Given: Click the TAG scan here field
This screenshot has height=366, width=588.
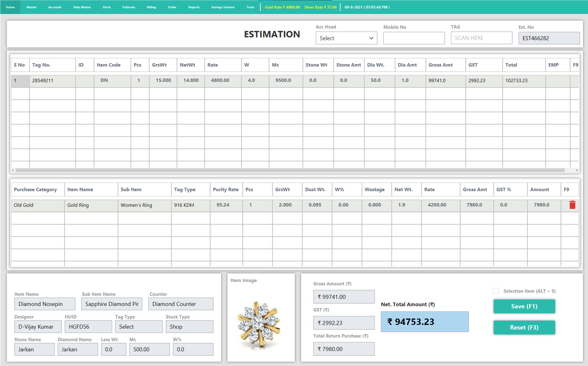Looking at the screenshot, I should (x=481, y=38).
